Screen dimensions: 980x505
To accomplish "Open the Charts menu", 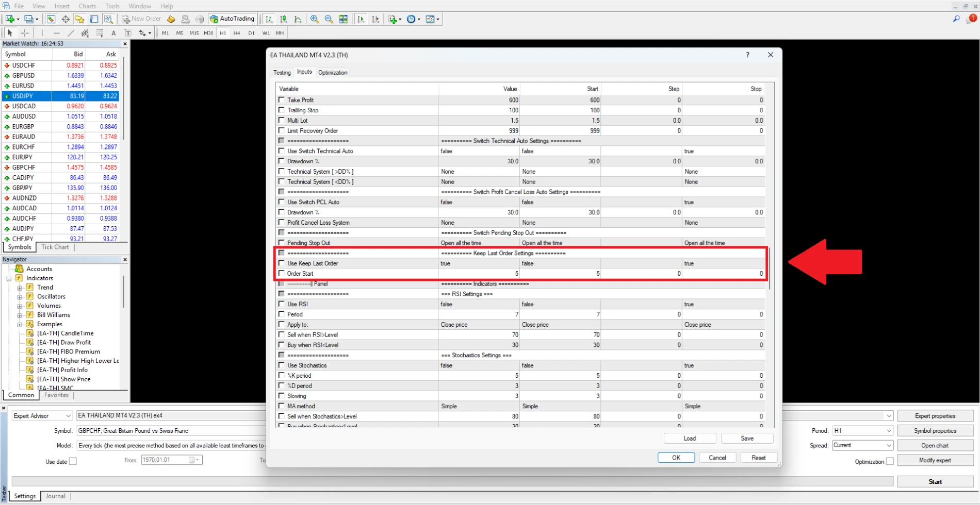I will pyautogui.click(x=87, y=6).
